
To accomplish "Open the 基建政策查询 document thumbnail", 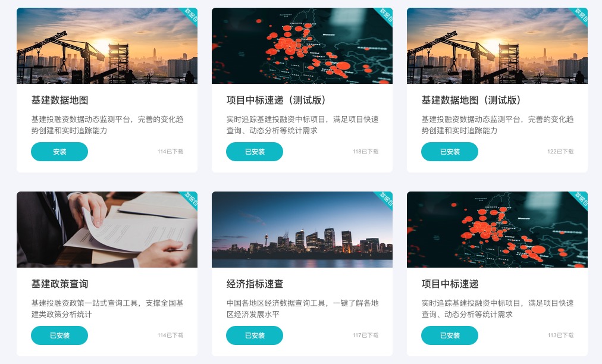I will [x=107, y=229].
